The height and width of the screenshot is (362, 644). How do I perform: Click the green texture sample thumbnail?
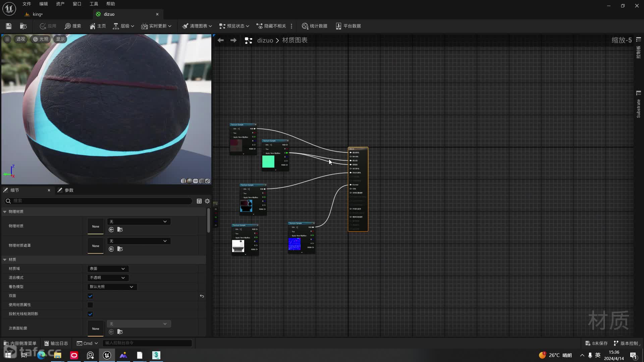(x=268, y=162)
